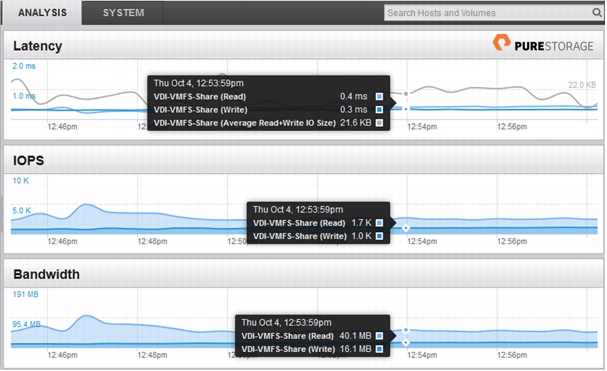This screenshot has height=371, width=607.
Task: Click Bandwidth write line data point marker
Action: pos(406,342)
